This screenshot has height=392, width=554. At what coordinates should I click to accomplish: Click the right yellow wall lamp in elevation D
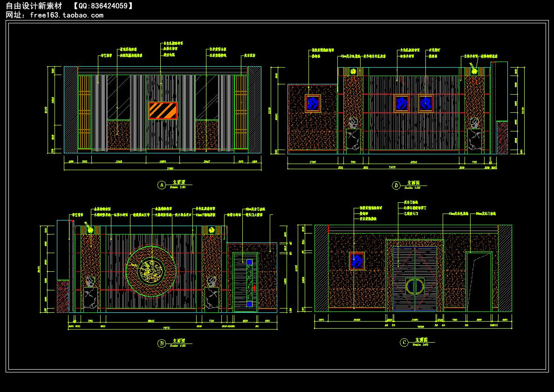(474, 72)
